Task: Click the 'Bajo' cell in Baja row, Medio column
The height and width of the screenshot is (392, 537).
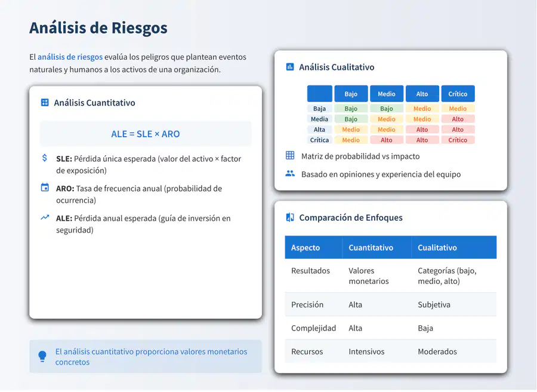Action: tap(387, 109)
